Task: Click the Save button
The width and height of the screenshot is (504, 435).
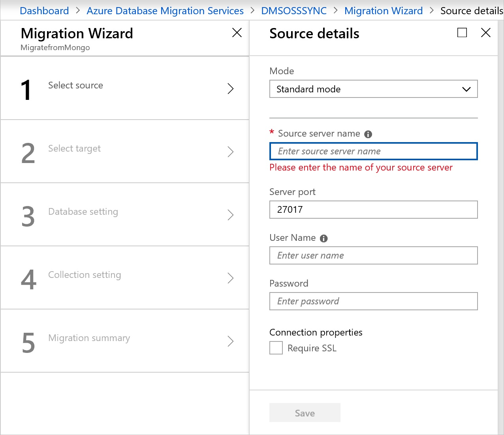Action: (x=305, y=413)
